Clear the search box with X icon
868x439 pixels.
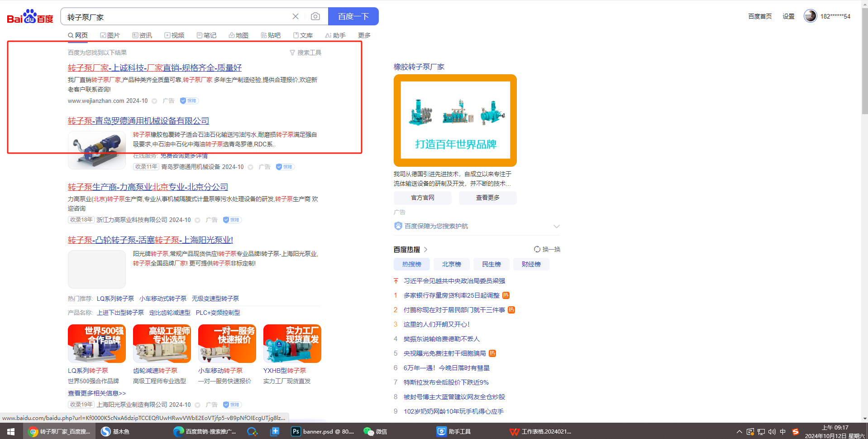point(296,17)
